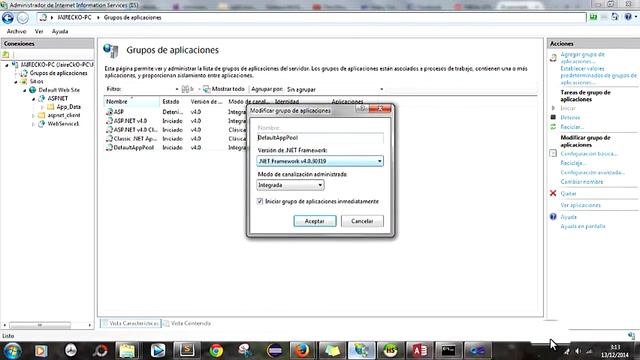The image size is (640, 360).
Task: Click Establecer valores predeterminados link
Action: 598,76
